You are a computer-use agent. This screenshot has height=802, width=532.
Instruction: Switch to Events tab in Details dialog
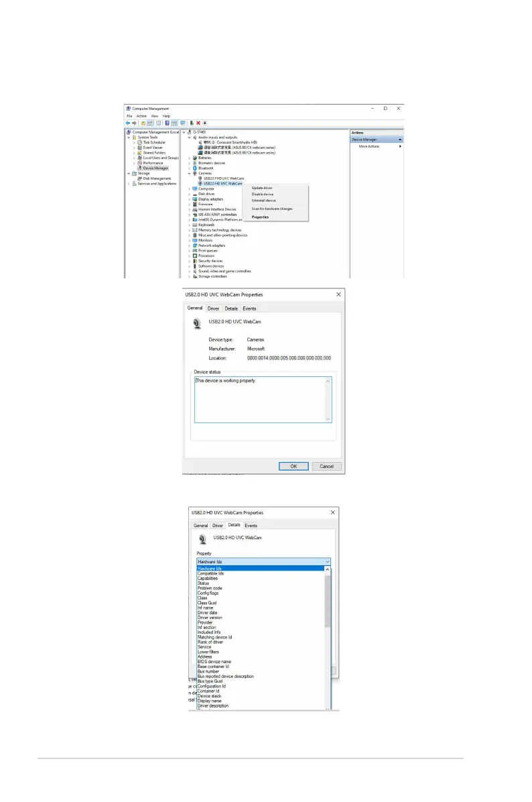point(251,526)
